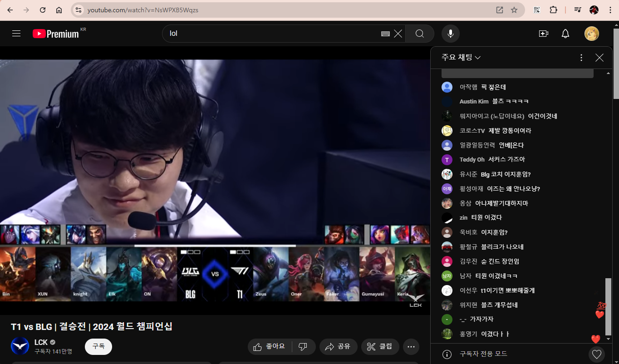Viewport: 619px width, 364px height.
Task: Click the 구독자 141만명 subscriber count
Action: [x=53, y=351]
